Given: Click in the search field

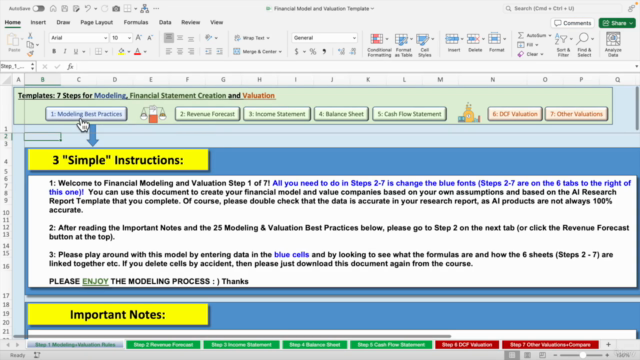Looking at the screenshot, I should [x=562, y=8].
